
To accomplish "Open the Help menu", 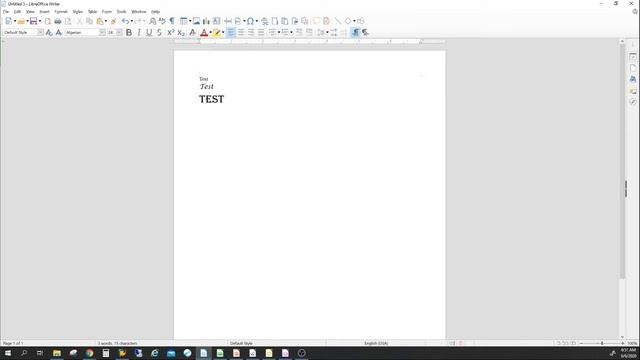I will coord(155,12).
